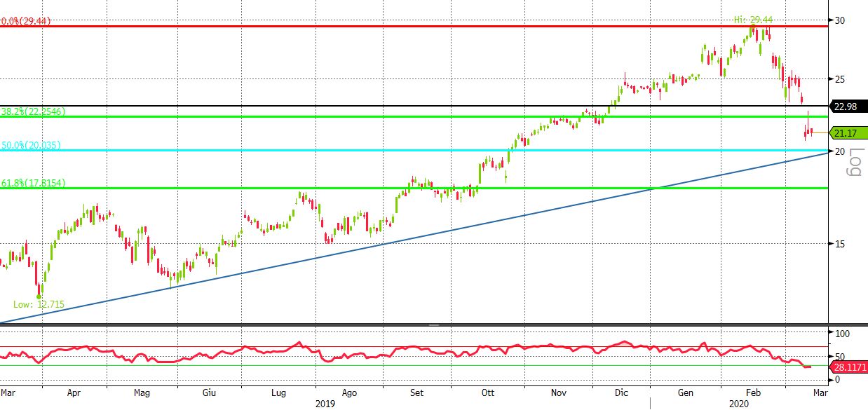Click the red 28.1171 RSI value tag

coord(848,367)
